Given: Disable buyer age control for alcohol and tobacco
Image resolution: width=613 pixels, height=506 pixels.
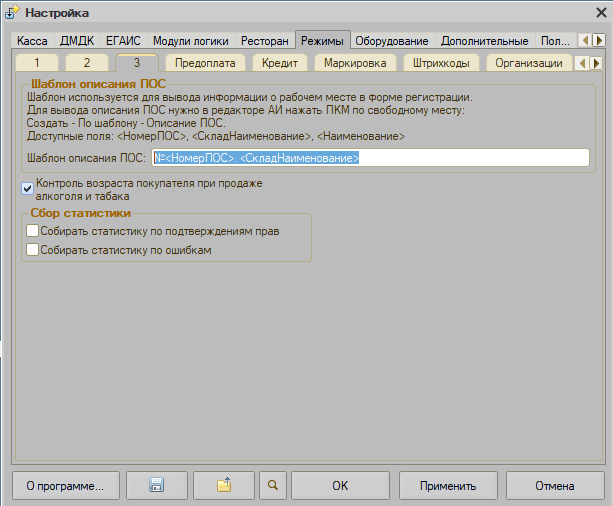Looking at the screenshot, I should pyautogui.click(x=28, y=189).
